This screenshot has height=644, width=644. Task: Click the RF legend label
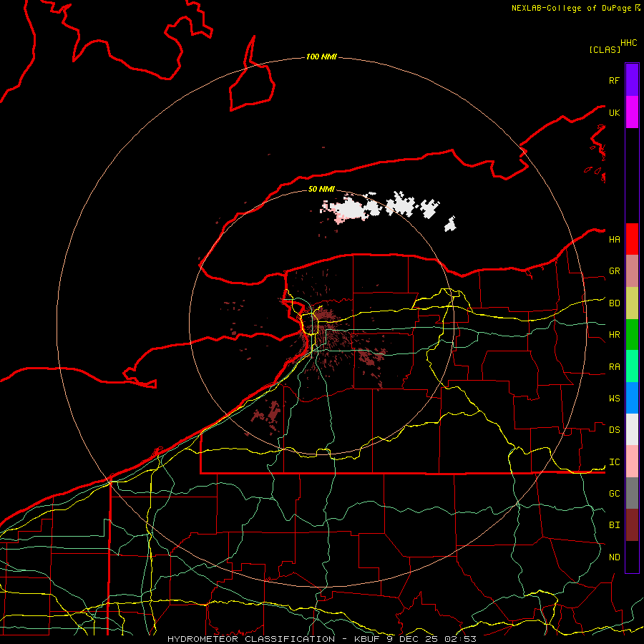(x=614, y=80)
